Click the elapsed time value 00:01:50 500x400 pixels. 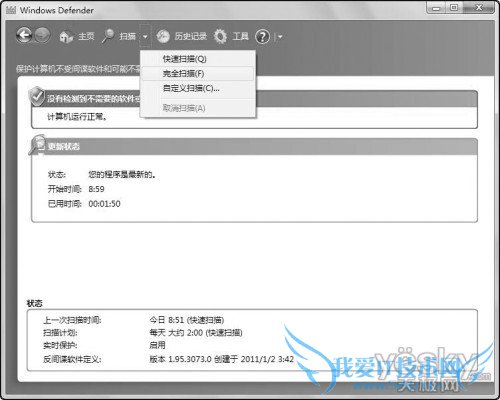pyautogui.click(x=104, y=204)
